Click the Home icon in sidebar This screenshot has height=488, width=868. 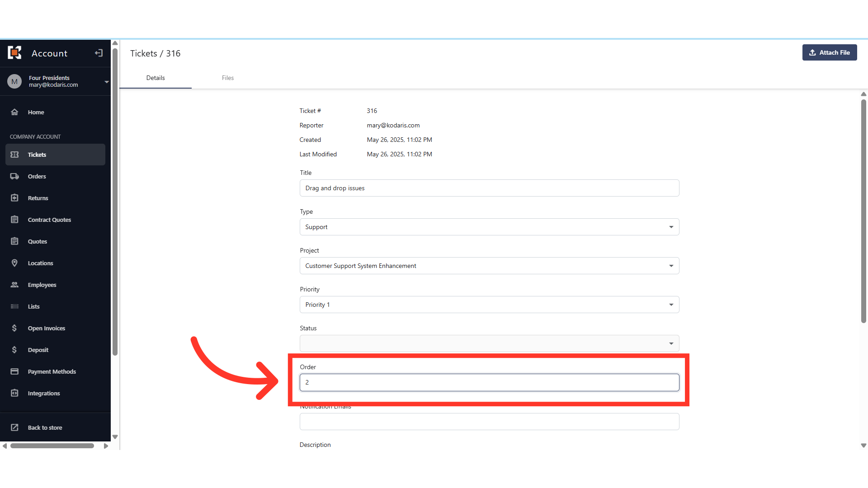14,112
